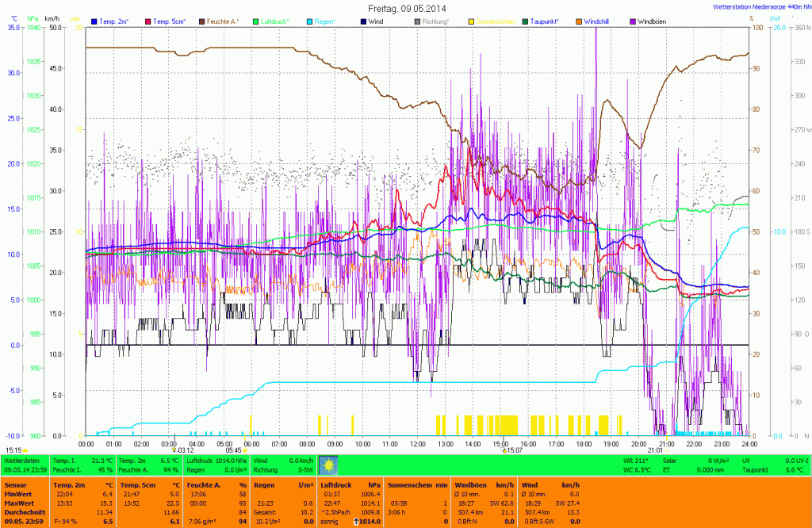Click the 15:07 marker below time axis
812x528 pixels.
[511, 450]
